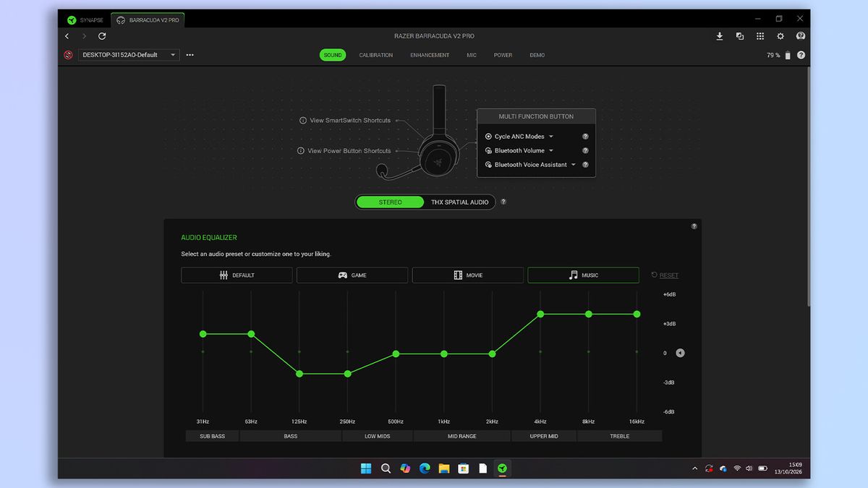Open Synapse settings gear
868x488 pixels.
point(780,36)
